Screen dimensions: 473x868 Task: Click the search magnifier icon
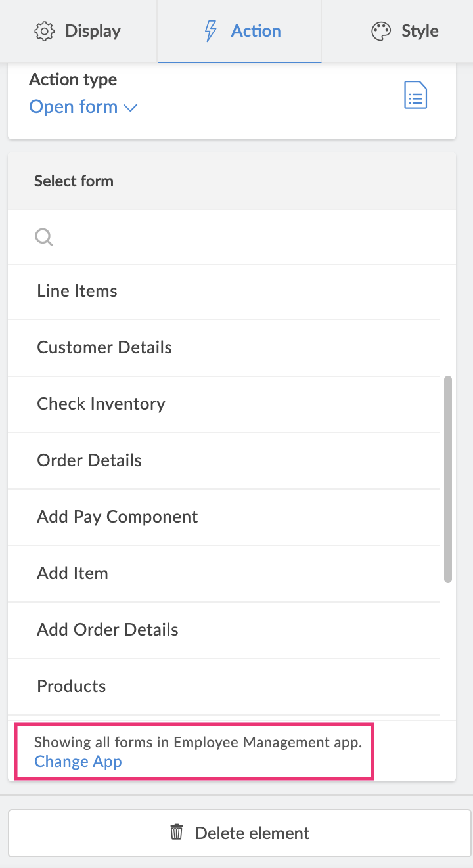click(44, 237)
